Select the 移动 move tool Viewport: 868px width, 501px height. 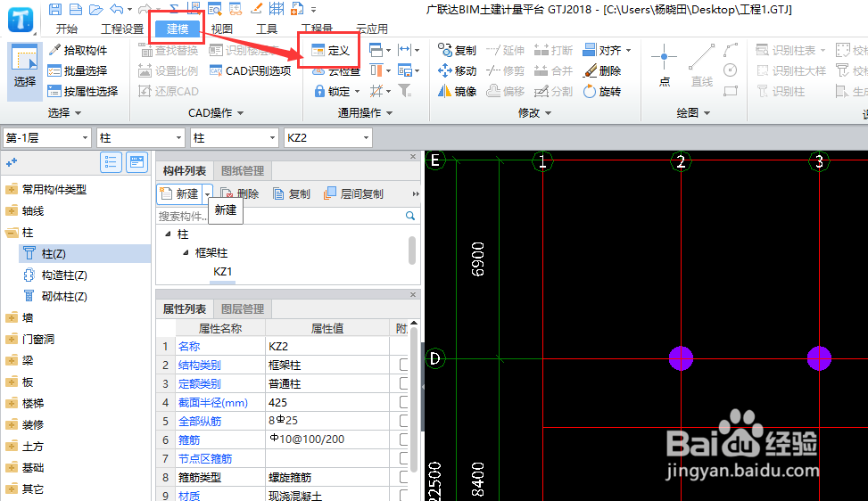pyautogui.click(x=457, y=70)
